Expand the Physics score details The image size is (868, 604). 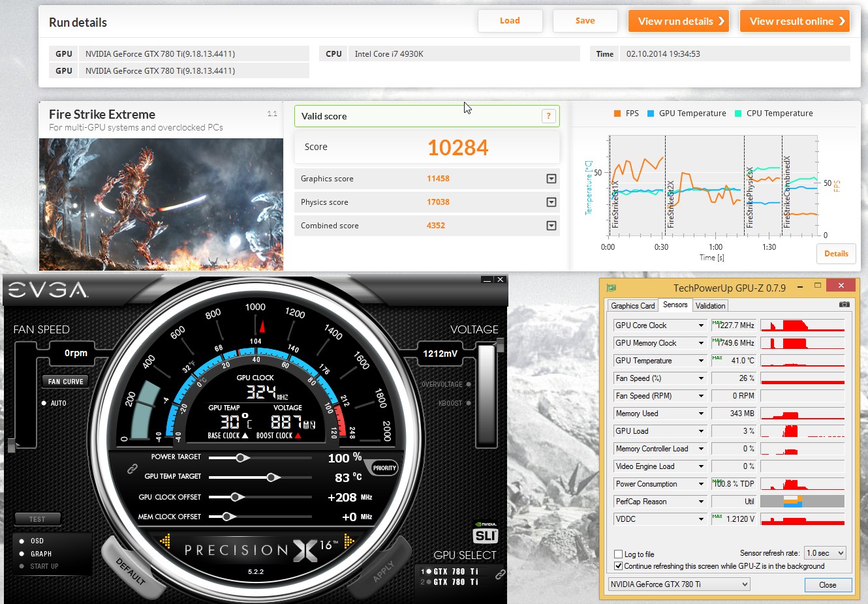551,202
